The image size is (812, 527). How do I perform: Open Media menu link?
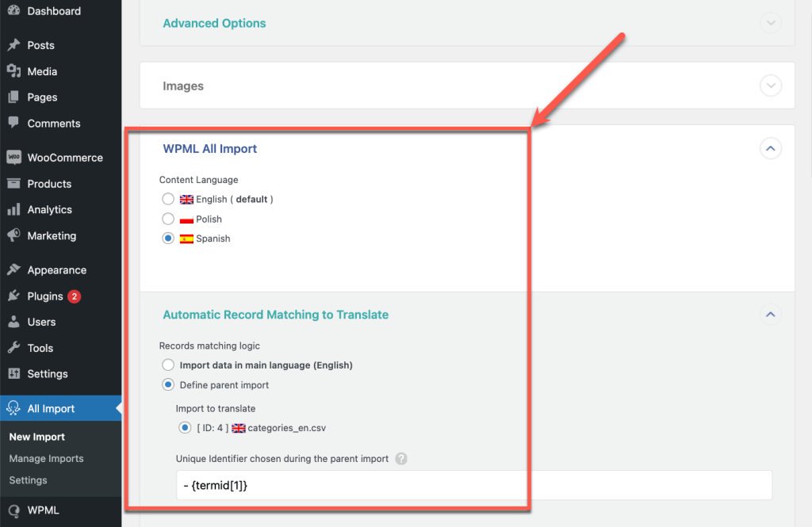(x=42, y=71)
